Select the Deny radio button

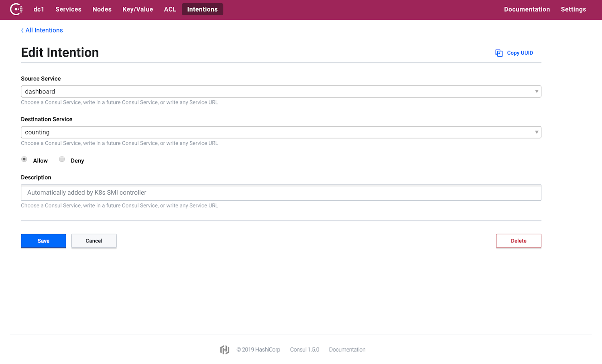click(x=62, y=159)
